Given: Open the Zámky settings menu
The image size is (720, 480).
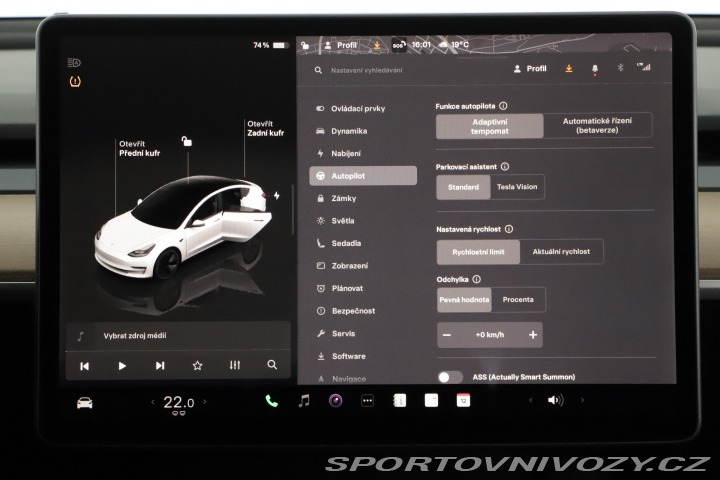Looking at the screenshot, I should coord(336,198).
